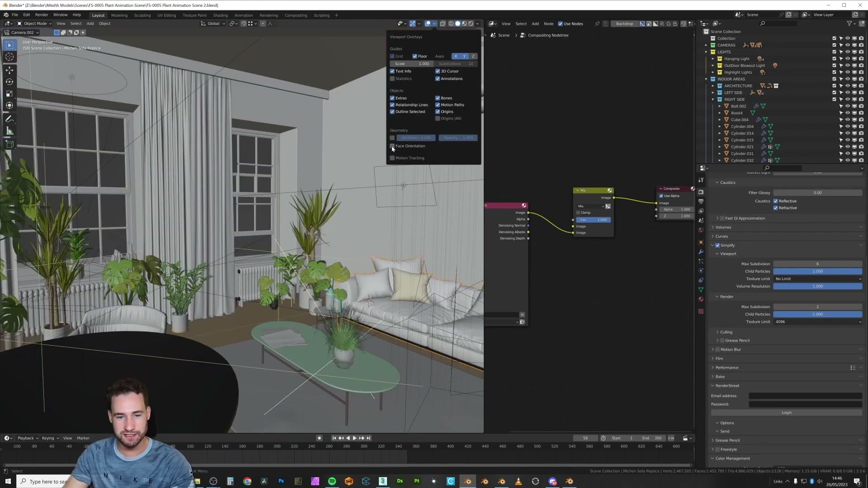868x488 pixels.
Task: Enable the Grid guide checkbox
Action: (x=392, y=56)
